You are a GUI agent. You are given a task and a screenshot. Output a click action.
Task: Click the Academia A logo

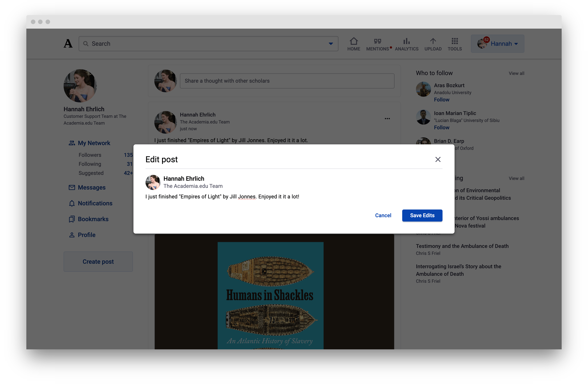(68, 44)
